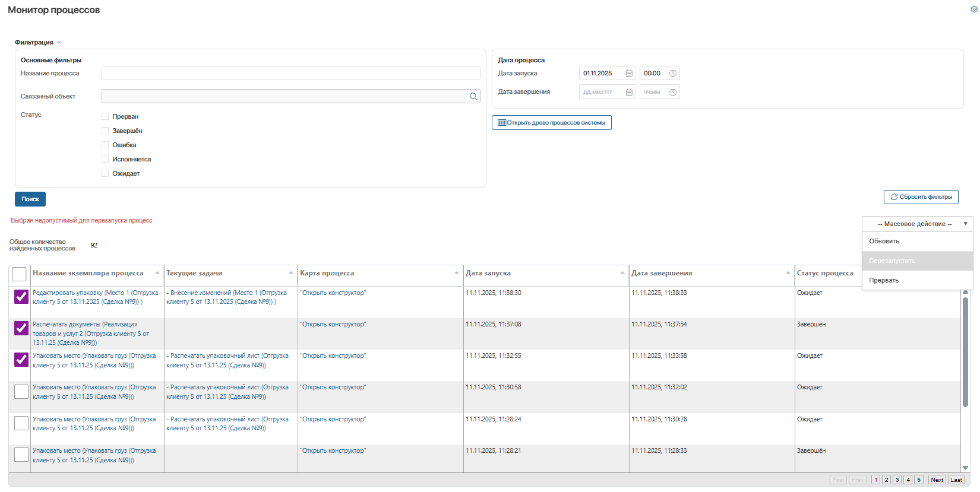Type in the Название процесса field
Image resolution: width=980 pixels, height=492 pixels.
tap(290, 73)
